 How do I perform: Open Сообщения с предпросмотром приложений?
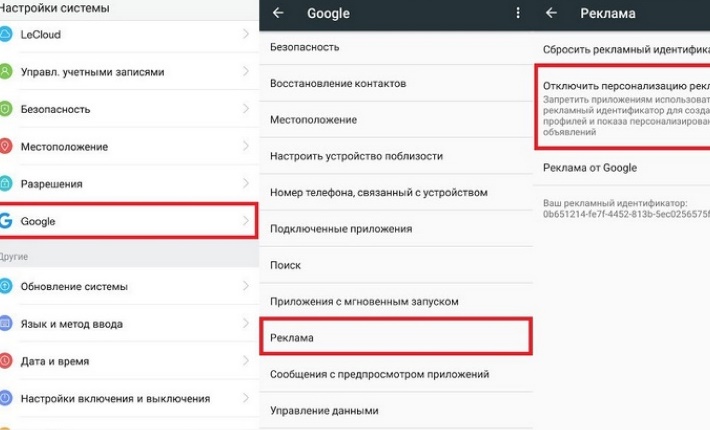click(x=396, y=374)
